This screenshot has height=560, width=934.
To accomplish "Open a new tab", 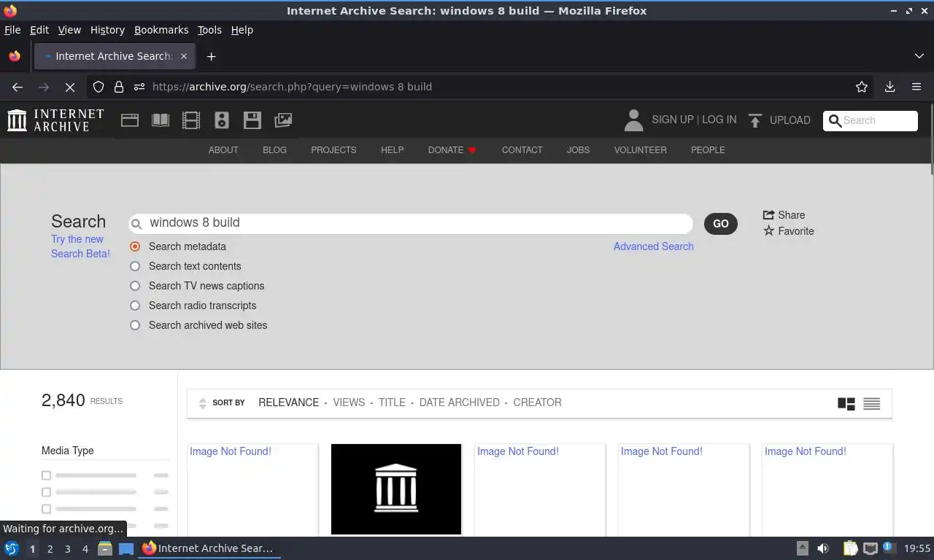I will [211, 56].
